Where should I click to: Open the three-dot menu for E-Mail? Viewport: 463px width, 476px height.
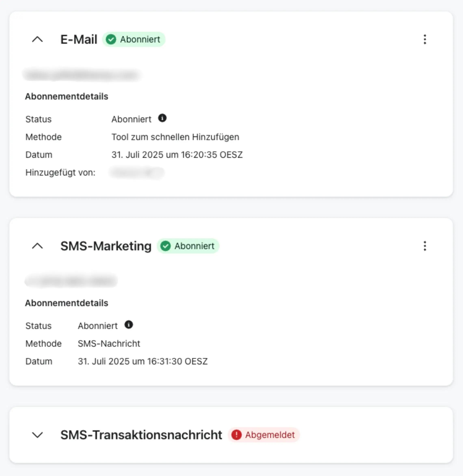coord(425,39)
